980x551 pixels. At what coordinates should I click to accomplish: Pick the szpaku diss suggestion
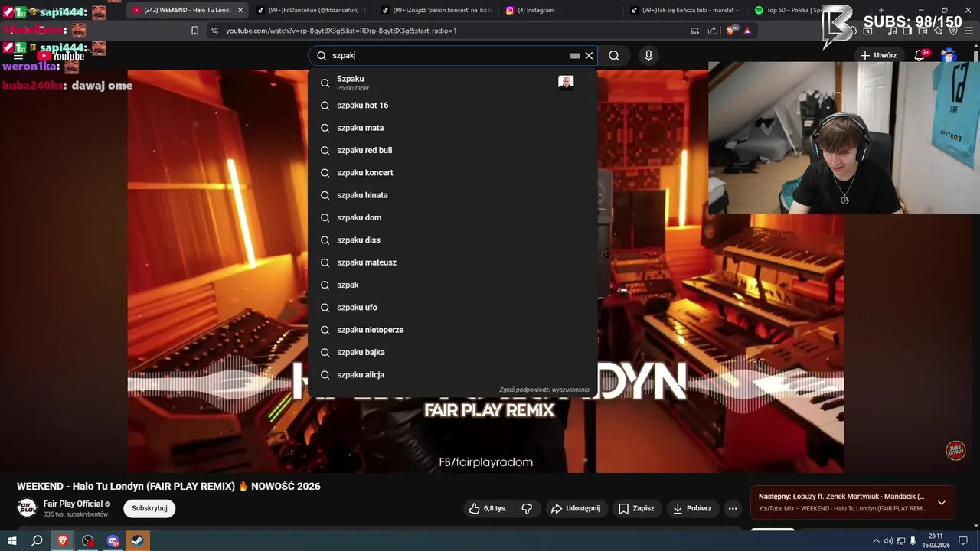pos(452,240)
